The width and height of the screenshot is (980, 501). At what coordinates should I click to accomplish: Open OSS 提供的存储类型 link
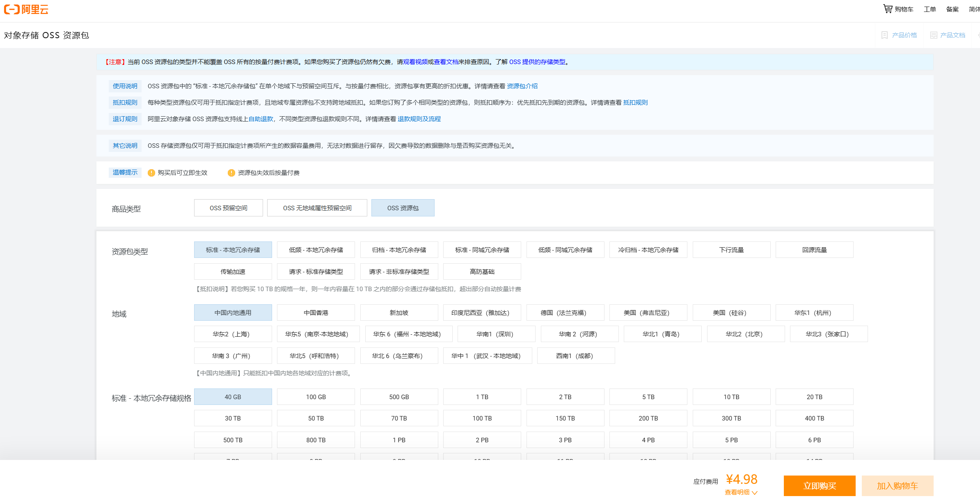pos(537,62)
